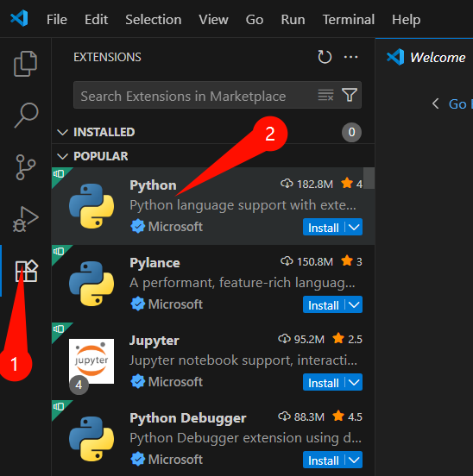Image resolution: width=473 pixels, height=476 pixels.
Task: Open the Explorer view in activity bar
Action: click(x=26, y=64)
